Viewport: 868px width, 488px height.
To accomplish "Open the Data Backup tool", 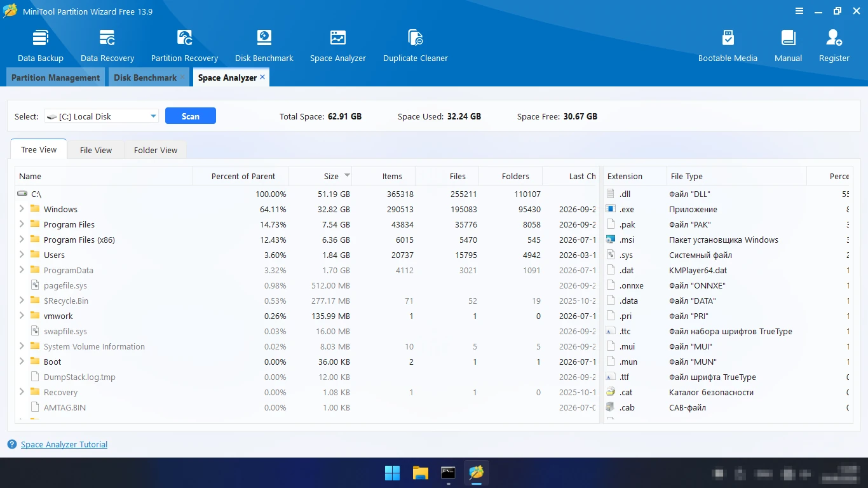I will click(41, 46).
